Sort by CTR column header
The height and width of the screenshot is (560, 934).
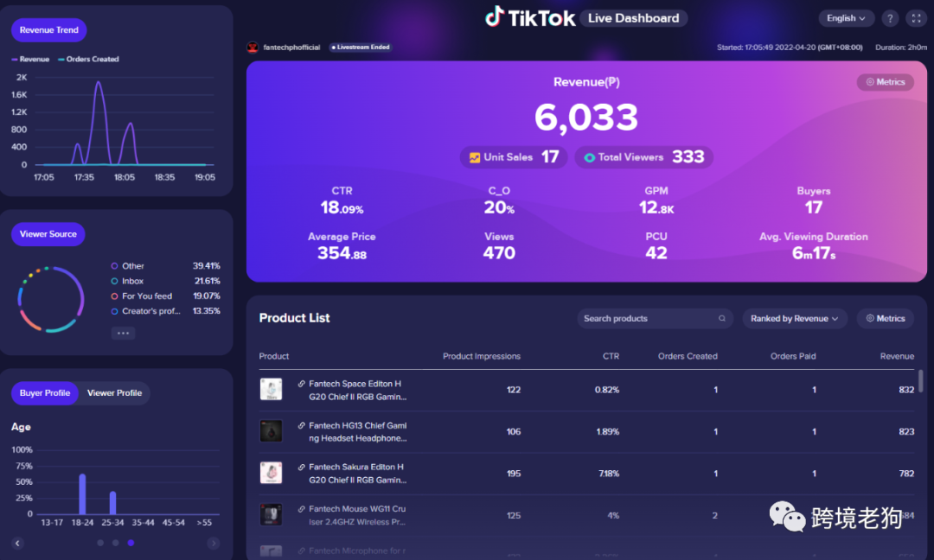pos(611,356)
